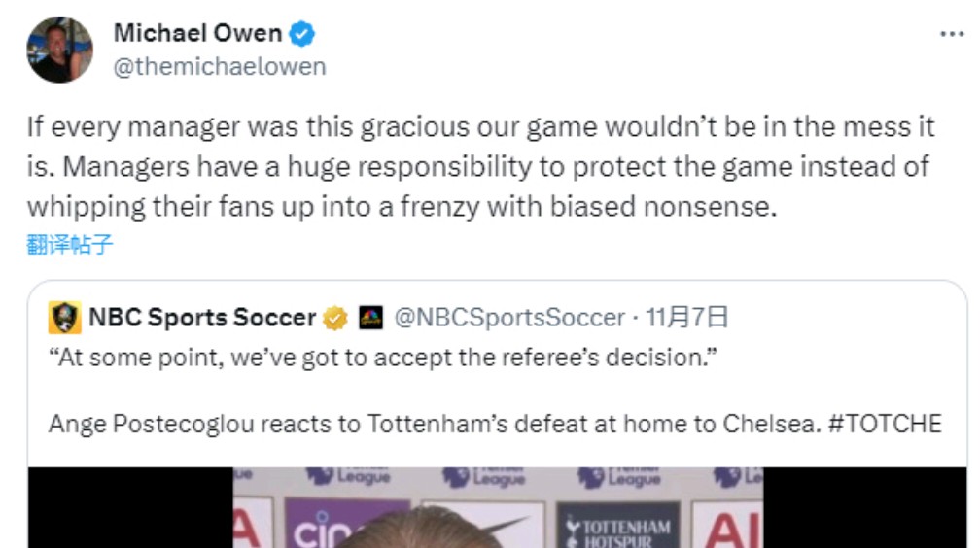
Task: Click the @NBCSportsSoccer handle
Action: click(509, 318)
